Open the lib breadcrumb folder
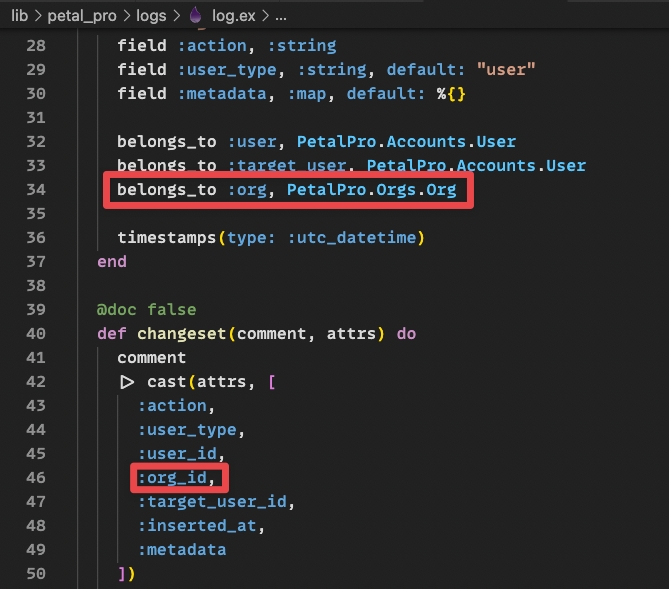Screen dimensions: 669x589 (19, 17)
